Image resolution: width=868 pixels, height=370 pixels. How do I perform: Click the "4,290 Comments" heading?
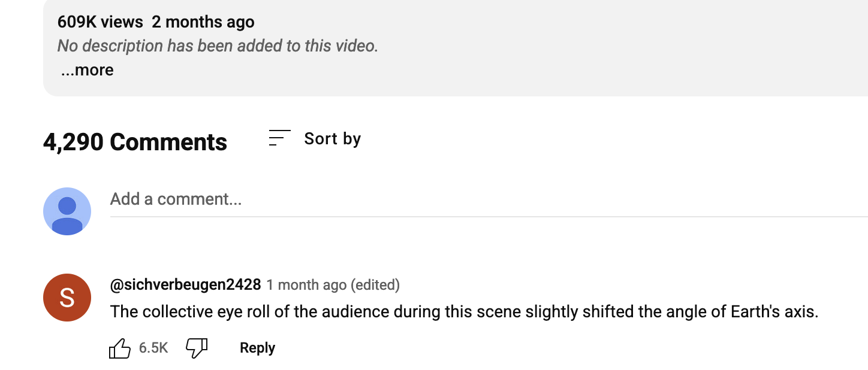pos(135,142)
